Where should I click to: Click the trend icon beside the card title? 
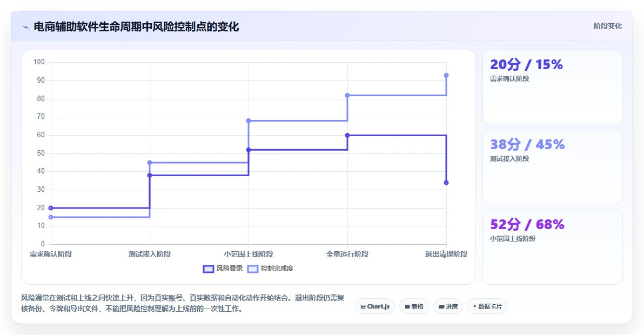pos(25,27)
